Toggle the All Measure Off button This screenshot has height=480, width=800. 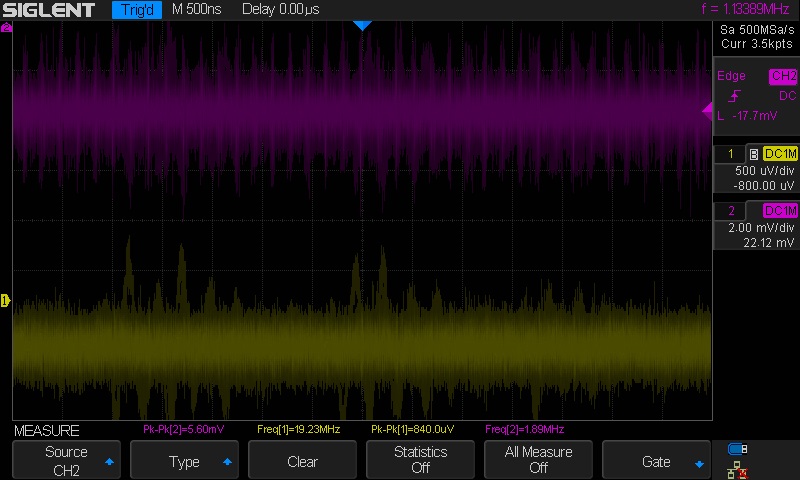click(x=538, y=460)
